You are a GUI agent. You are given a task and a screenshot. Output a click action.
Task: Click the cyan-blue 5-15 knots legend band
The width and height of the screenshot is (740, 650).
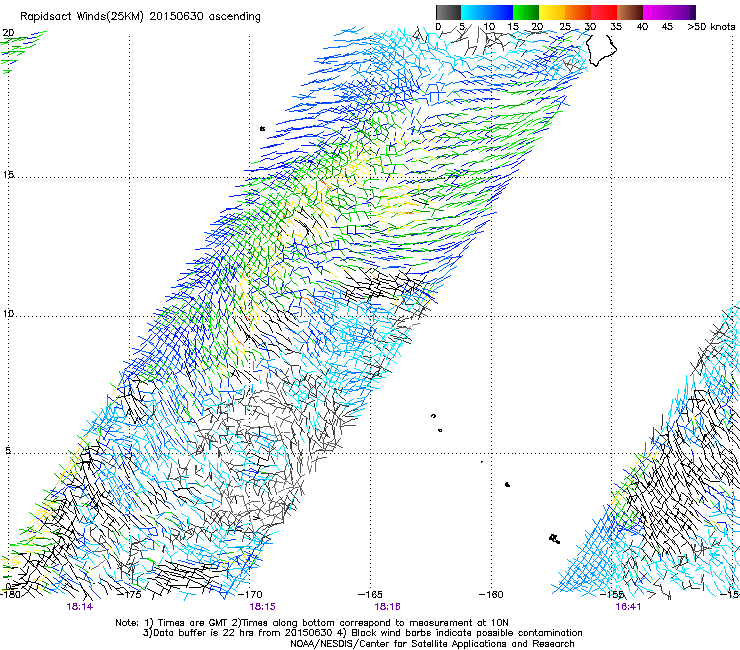tap(487, 12)
